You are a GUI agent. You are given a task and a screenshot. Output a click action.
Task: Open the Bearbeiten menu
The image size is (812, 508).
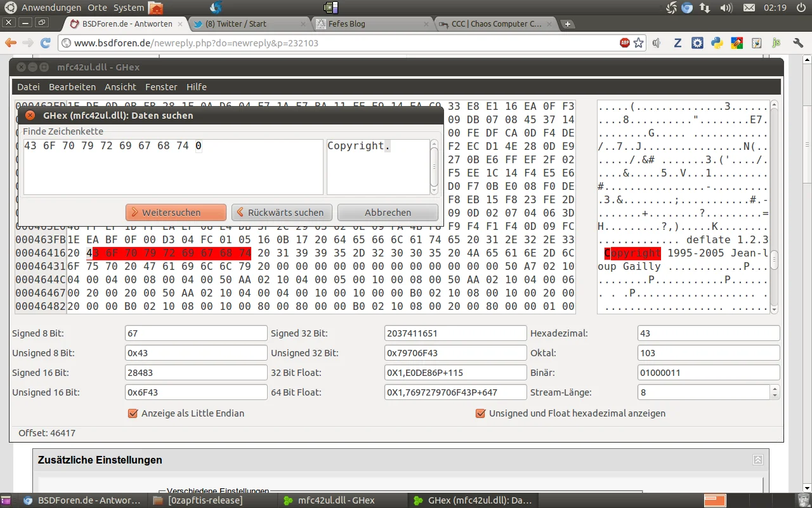click(72, 87)
